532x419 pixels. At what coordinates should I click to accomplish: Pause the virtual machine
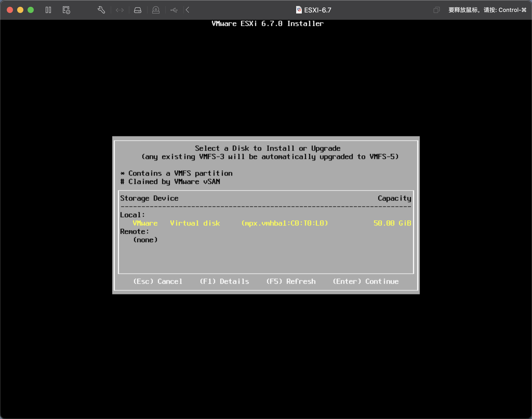click(x=48, y=10)
